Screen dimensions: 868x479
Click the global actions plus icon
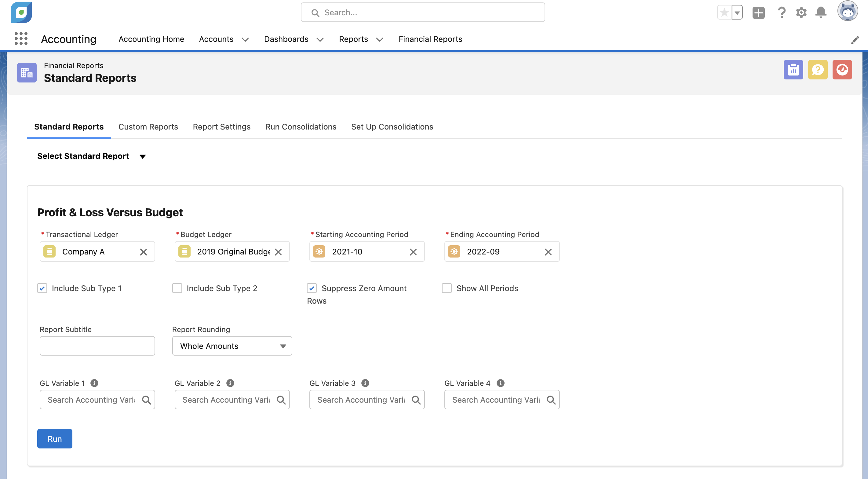tap(758, 13)
